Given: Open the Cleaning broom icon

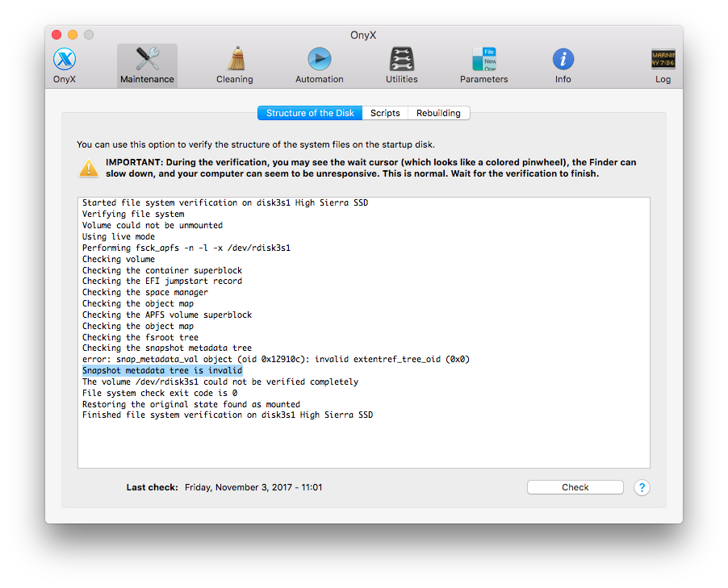Looking at the screenshot, I should (235, 60).
